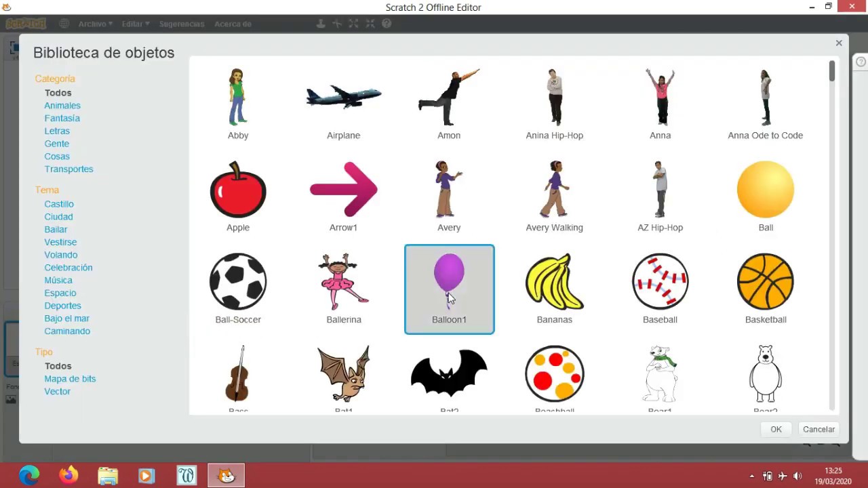Show the Letras category
Viewport: 868px width, 488px height.
pos(57,131)
